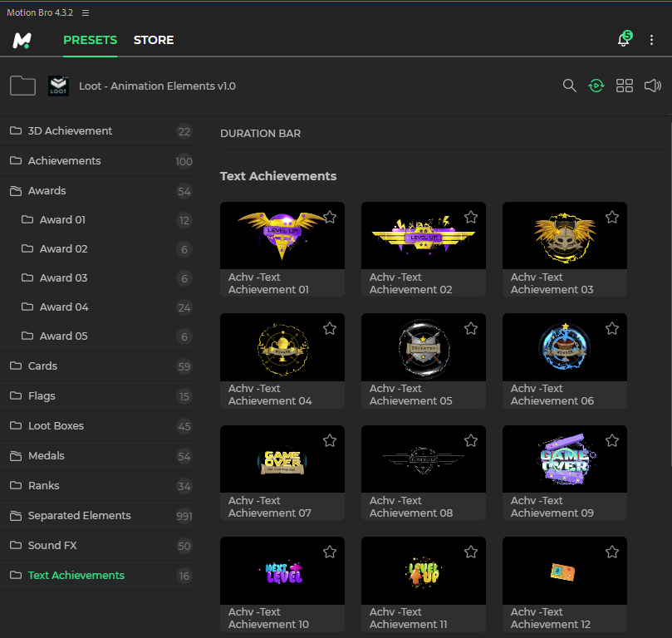Screen dimensions: 672x638
Task: Star the Text Achievement 09 preset
Action: click(x=612, y=440)
